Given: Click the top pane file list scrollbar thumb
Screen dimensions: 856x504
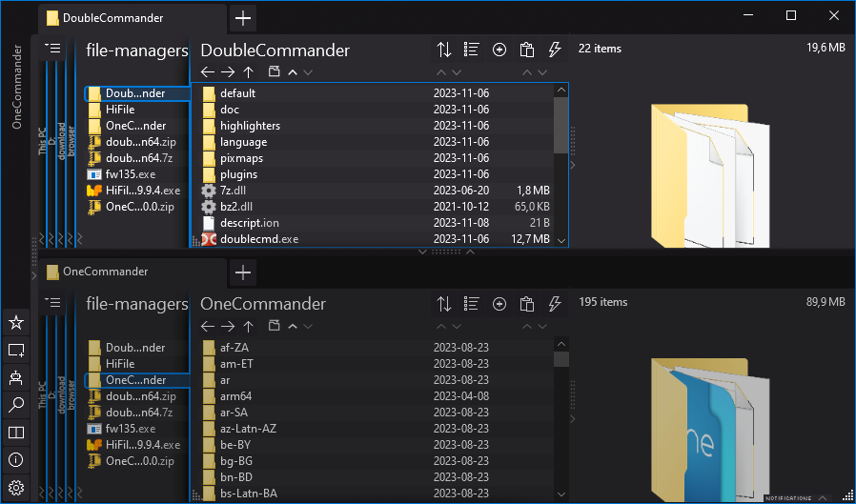Looking at the screenshot, I should pyautogui.click(x=560, y=124).
